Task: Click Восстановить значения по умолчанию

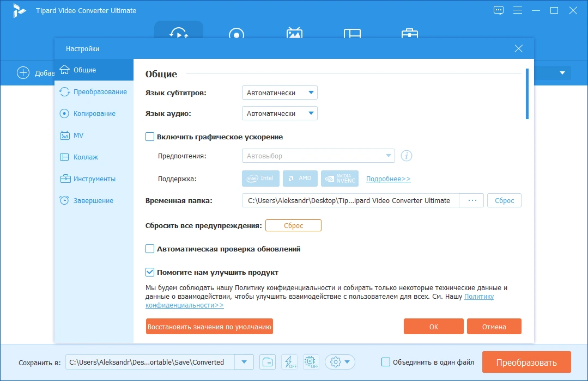Action: [x=209, y=327]
